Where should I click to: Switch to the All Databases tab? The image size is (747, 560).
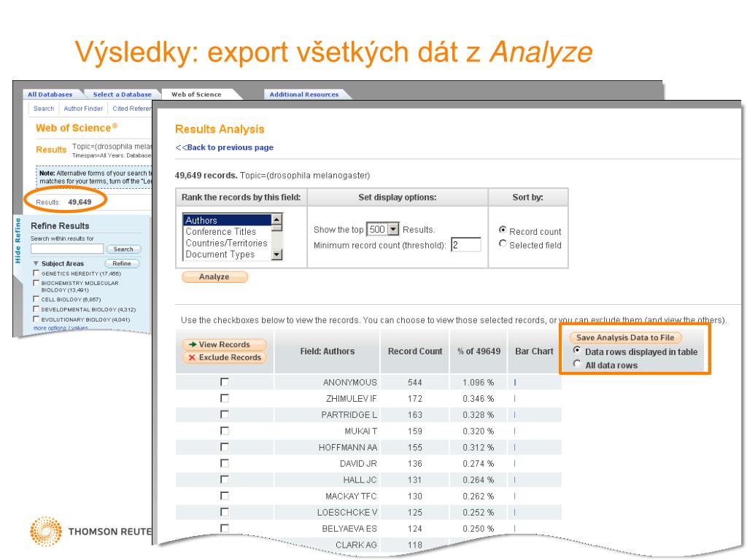[x=50, y=94]
